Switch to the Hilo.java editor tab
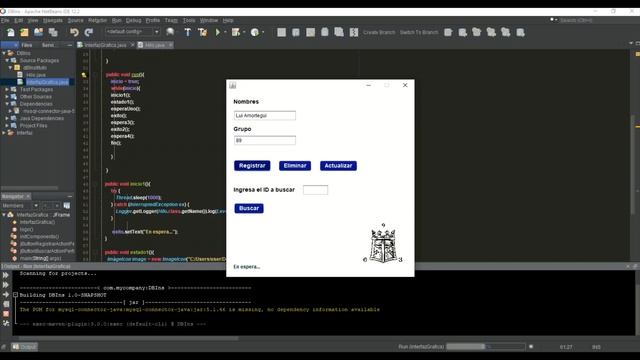 (x=155, y=45)
